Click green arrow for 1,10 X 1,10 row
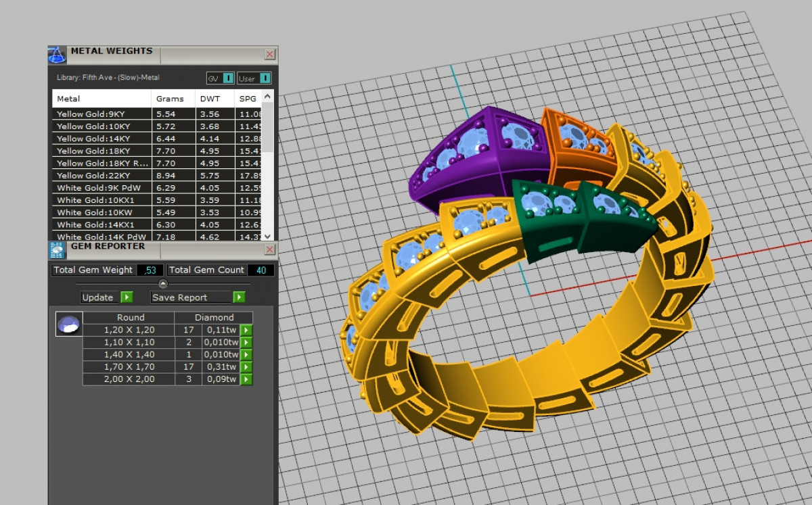 [x=246, y=342]
